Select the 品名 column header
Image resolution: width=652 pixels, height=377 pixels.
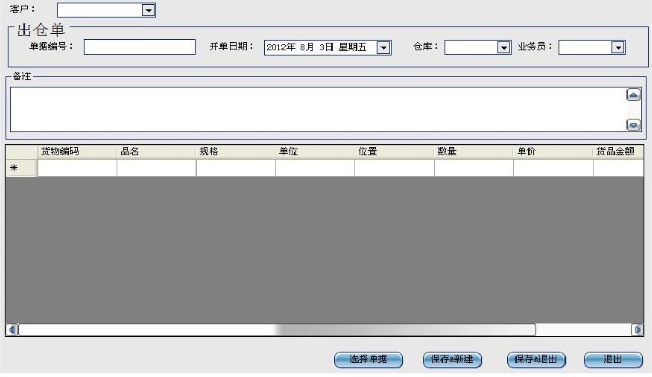coord(156,152)
